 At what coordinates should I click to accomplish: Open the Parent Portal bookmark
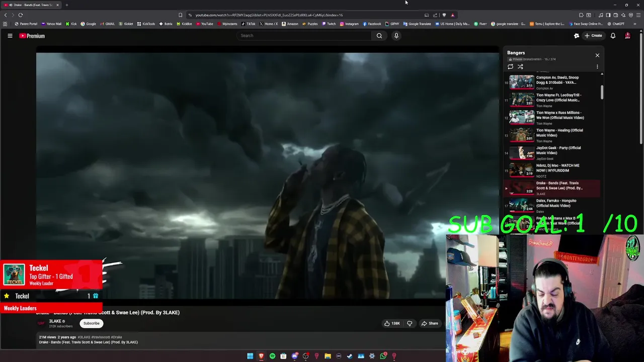coord(26,24)
